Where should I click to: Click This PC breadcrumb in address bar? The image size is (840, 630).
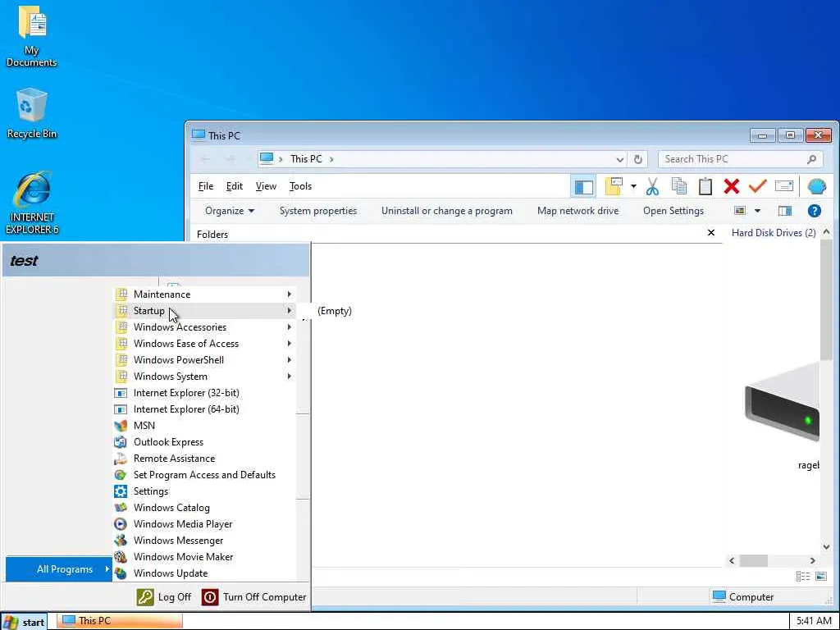coord(307,159)
